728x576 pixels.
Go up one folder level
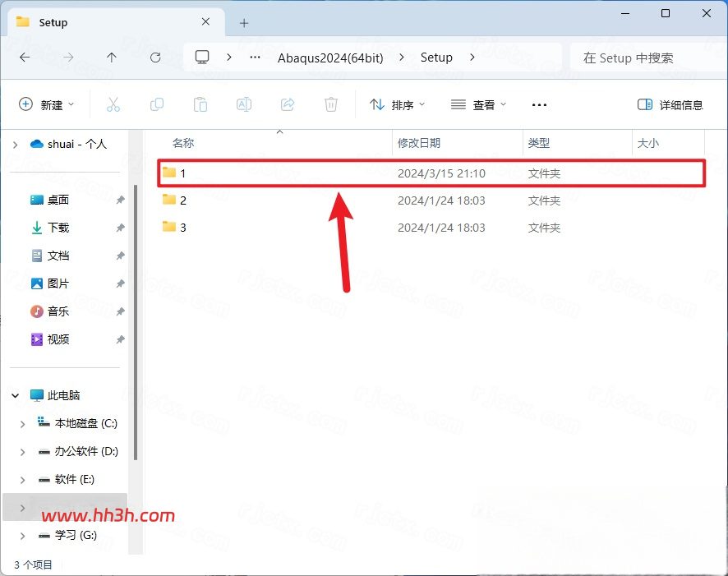112,58
